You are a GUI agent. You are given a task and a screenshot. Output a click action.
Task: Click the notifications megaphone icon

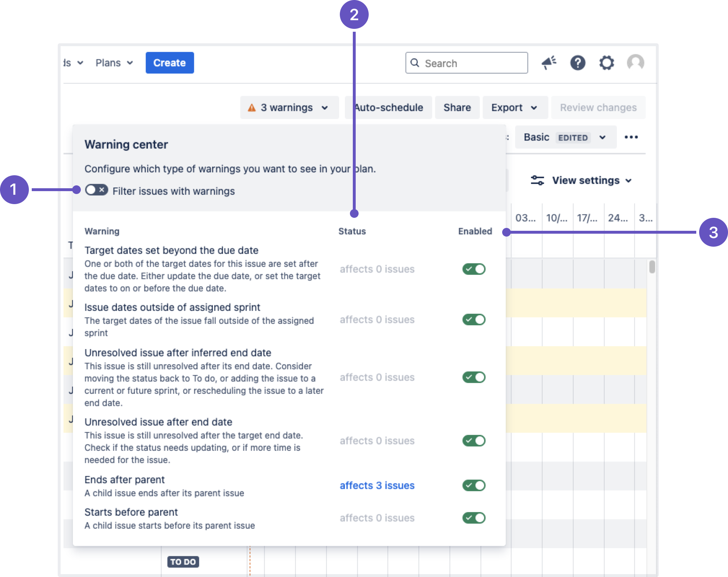(549, 63)
